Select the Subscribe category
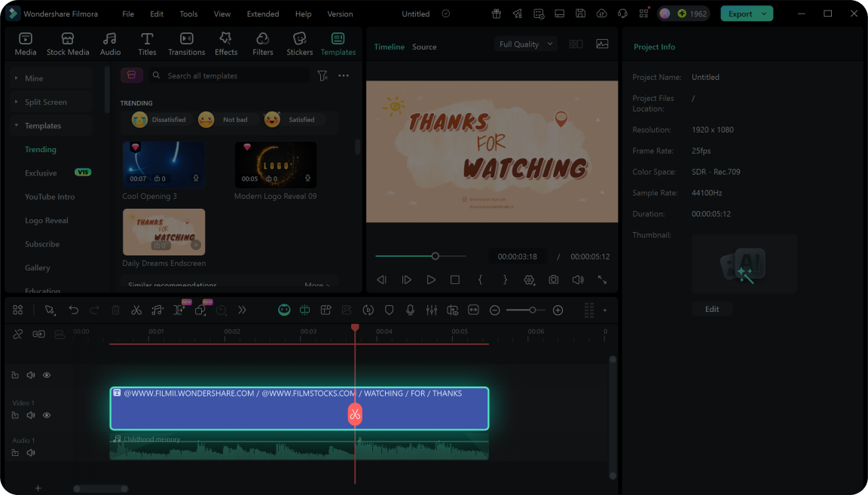 [42, 244]
